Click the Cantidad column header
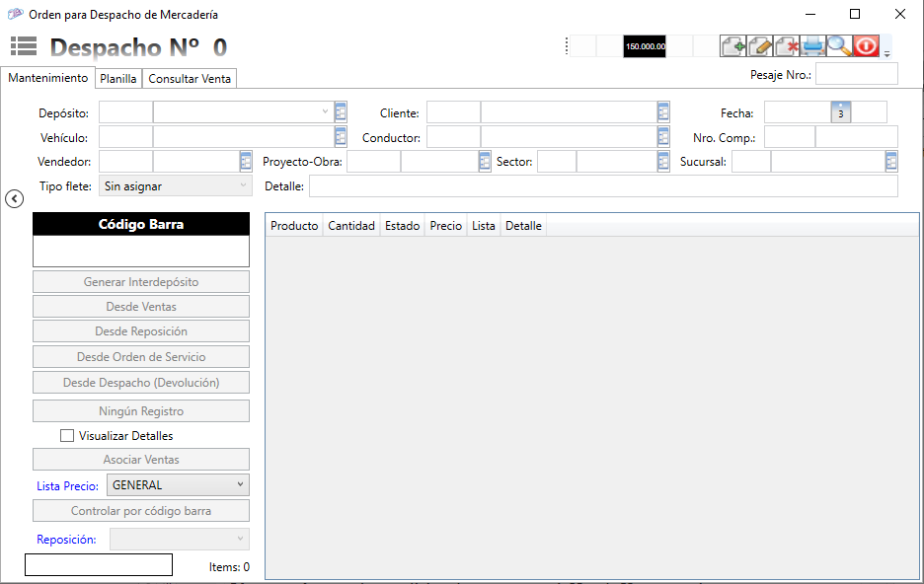This screenshot has width=924, height=584. 351,226
